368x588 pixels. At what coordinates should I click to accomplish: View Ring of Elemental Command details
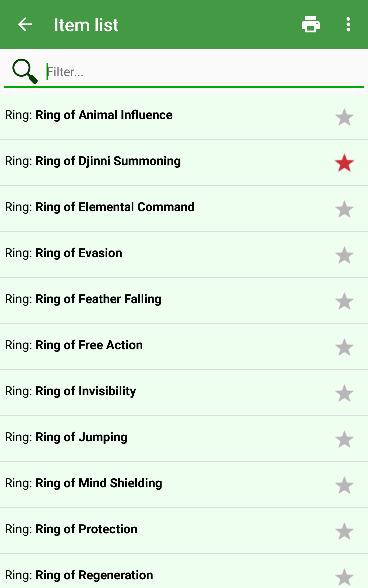[115, 207]
